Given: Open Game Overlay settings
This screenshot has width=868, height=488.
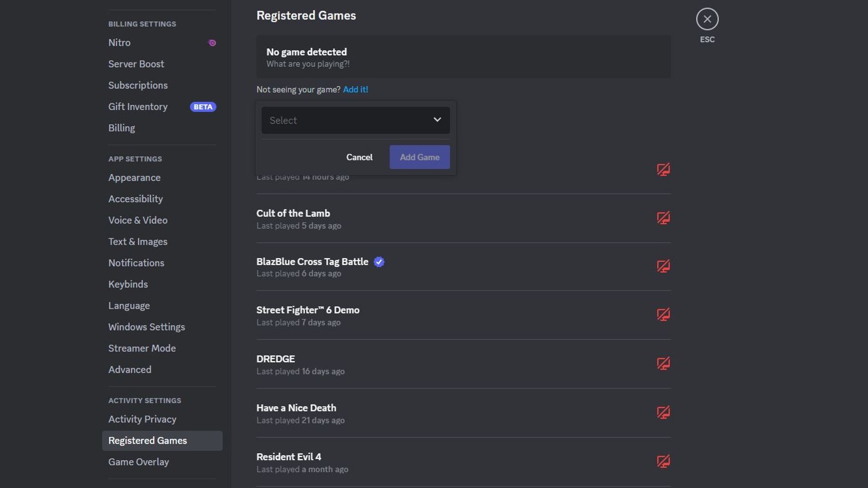Looking at the screenshot, I should (139, 461).
